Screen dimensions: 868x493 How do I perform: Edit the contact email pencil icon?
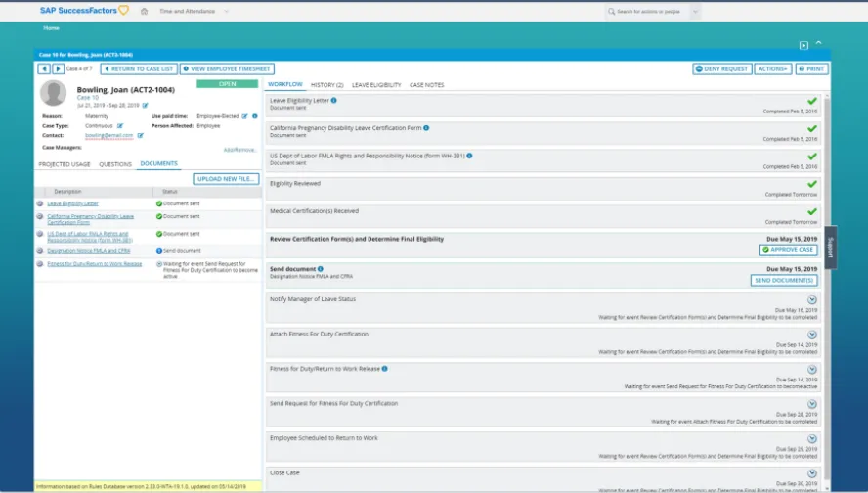point(140,135)
